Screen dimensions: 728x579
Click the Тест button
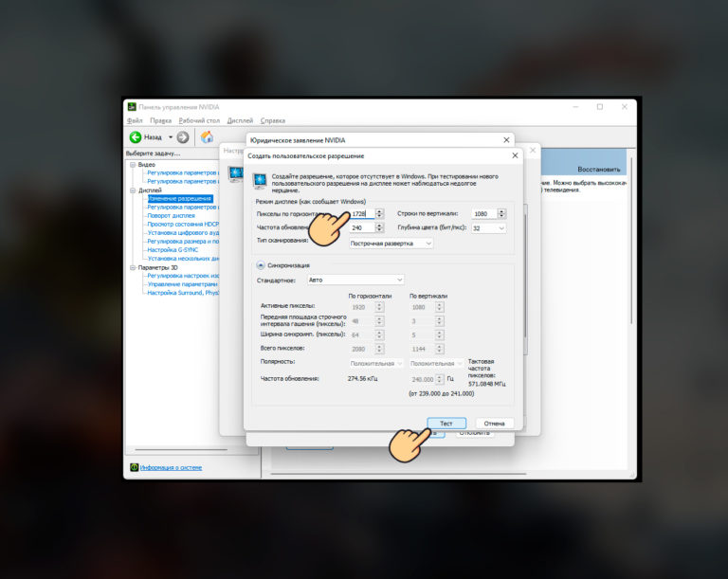tap(446, 424)
